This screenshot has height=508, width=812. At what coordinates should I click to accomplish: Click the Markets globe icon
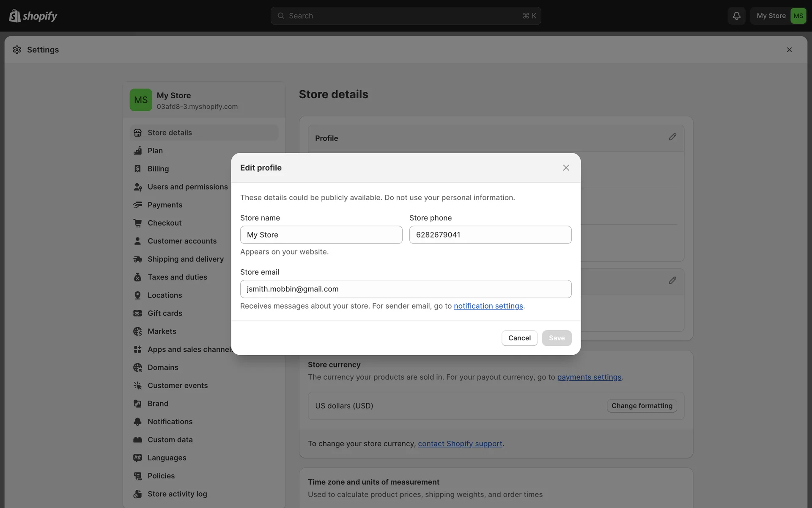pyautogui.click(x=137, y=331)
